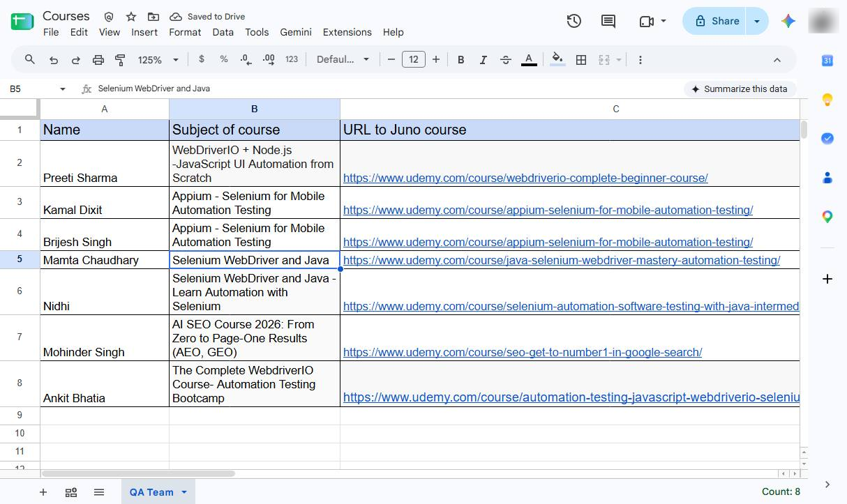Open the java-selenium-webdriver-mastery link
This screenshot has width=847, height=504.
[x=562, y=260]
